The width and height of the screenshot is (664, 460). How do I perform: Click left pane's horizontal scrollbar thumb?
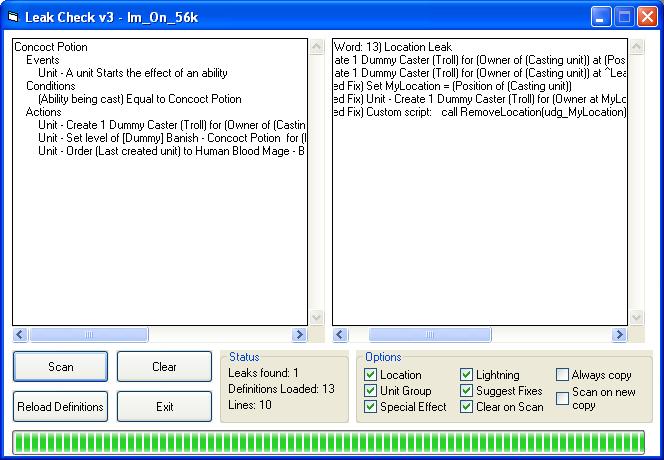(x=89, y=335)
